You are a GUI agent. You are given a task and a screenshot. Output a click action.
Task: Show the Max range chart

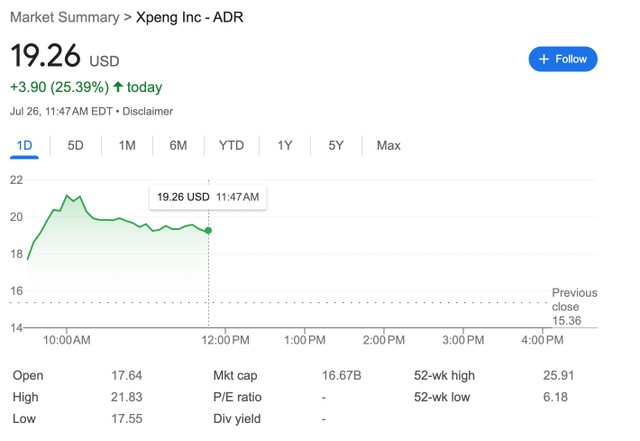tap(388, 146)
